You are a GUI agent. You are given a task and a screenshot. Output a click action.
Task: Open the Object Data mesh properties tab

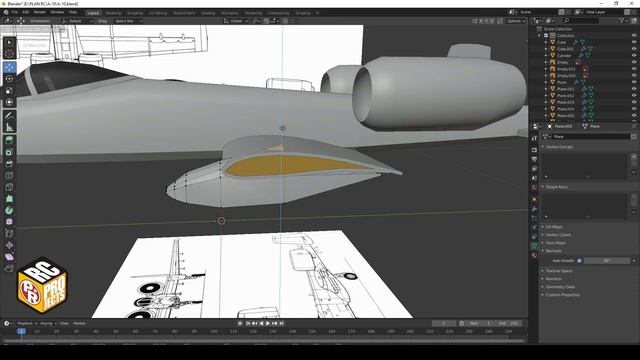pyautogui.click(x=534, y=246)
